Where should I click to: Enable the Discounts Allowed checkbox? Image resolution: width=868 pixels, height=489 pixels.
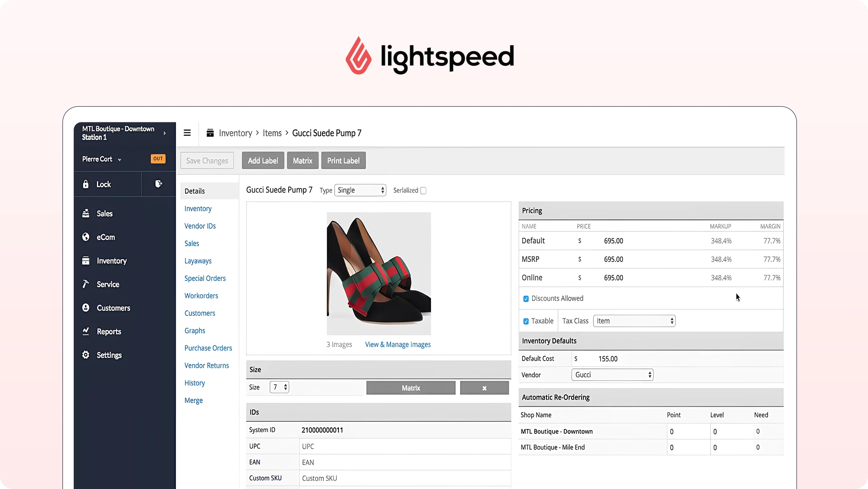[525, 298]
